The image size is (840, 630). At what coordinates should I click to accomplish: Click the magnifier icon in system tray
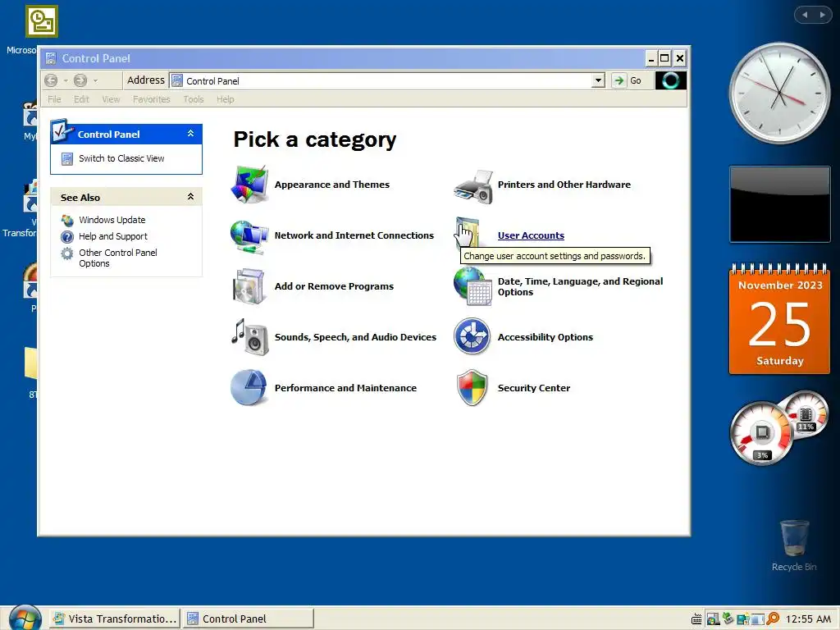(x=773, y=619)
